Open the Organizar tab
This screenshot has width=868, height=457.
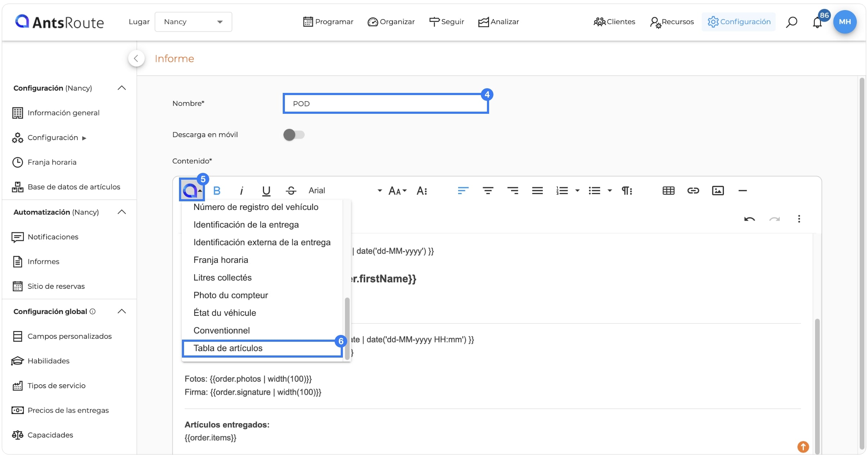click(x=391, y=22)
